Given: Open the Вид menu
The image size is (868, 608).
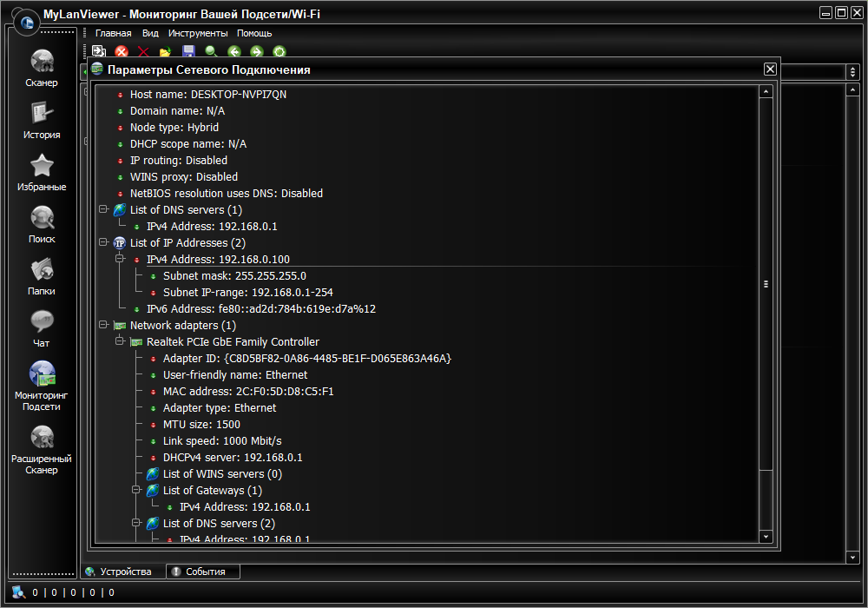Looking at the screenshot, I should [150, 33].
